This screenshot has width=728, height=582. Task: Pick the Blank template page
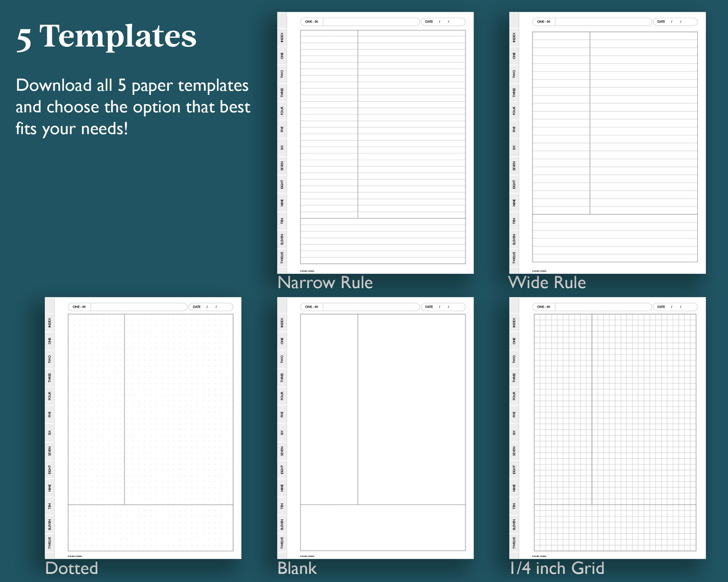375,428
